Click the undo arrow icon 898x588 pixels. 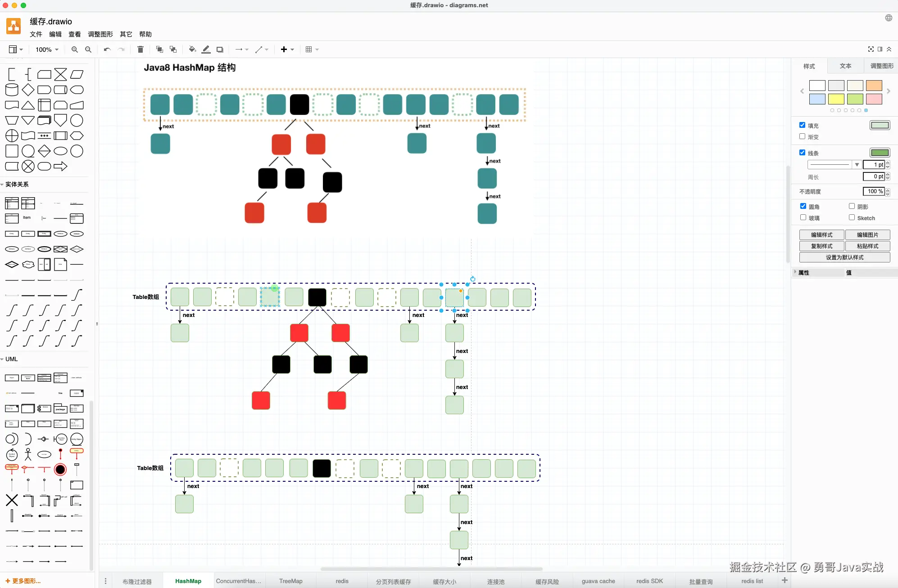pyautogui.click(x=107, y=50)
